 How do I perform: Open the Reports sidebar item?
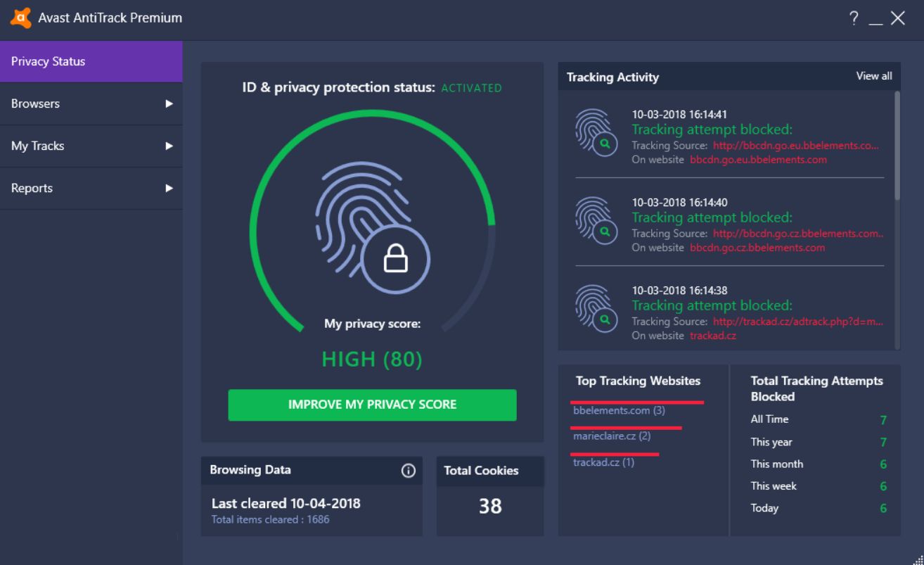click(32, 189)
